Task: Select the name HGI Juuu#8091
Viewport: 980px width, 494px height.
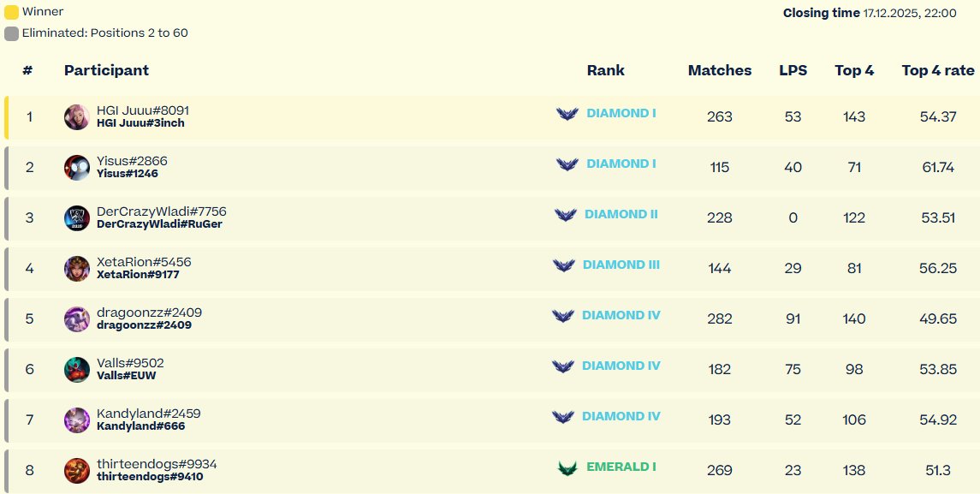Action: tap(143, 110)
